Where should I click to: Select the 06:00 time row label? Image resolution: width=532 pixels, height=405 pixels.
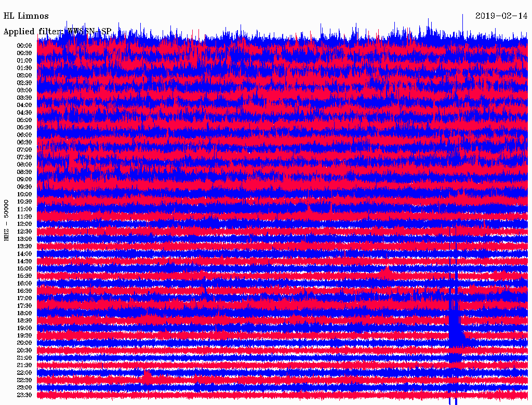[x=24, y=135]
